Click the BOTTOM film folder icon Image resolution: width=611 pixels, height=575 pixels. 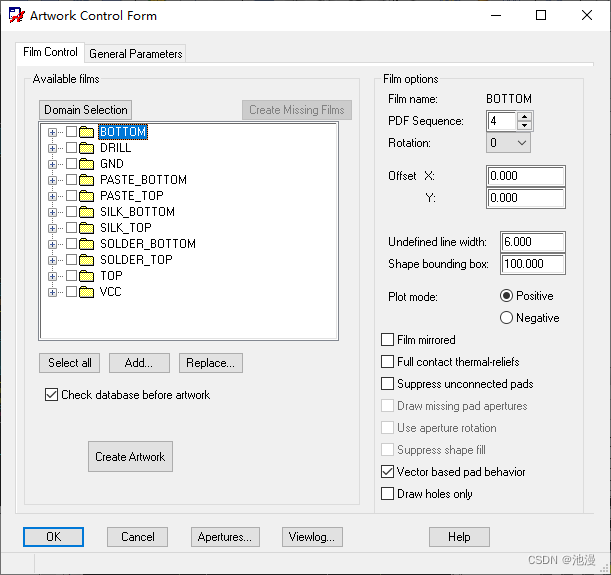click(x=86, y=132)
